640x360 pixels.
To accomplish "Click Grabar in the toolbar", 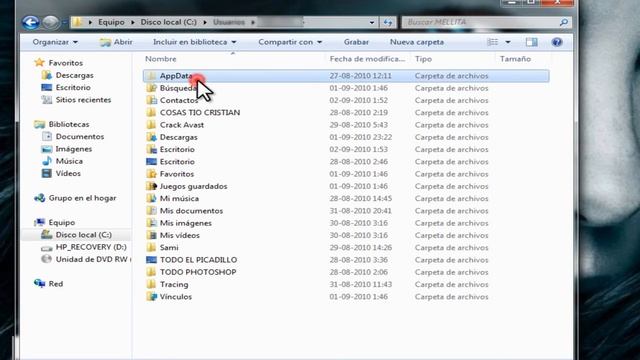I will pyautogui.click(x=356, y=42).
